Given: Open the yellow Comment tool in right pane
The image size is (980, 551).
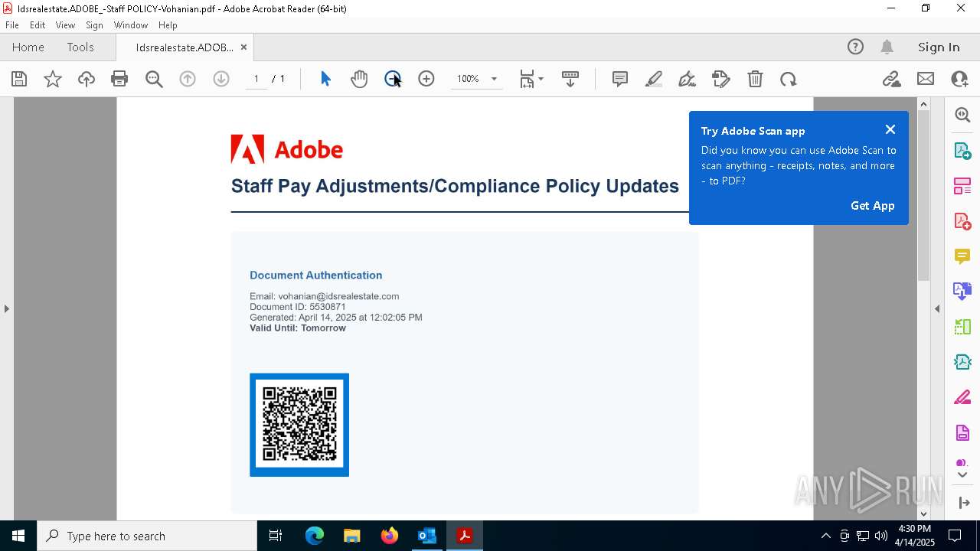Looking at the screenshot, I should [962, 256].
